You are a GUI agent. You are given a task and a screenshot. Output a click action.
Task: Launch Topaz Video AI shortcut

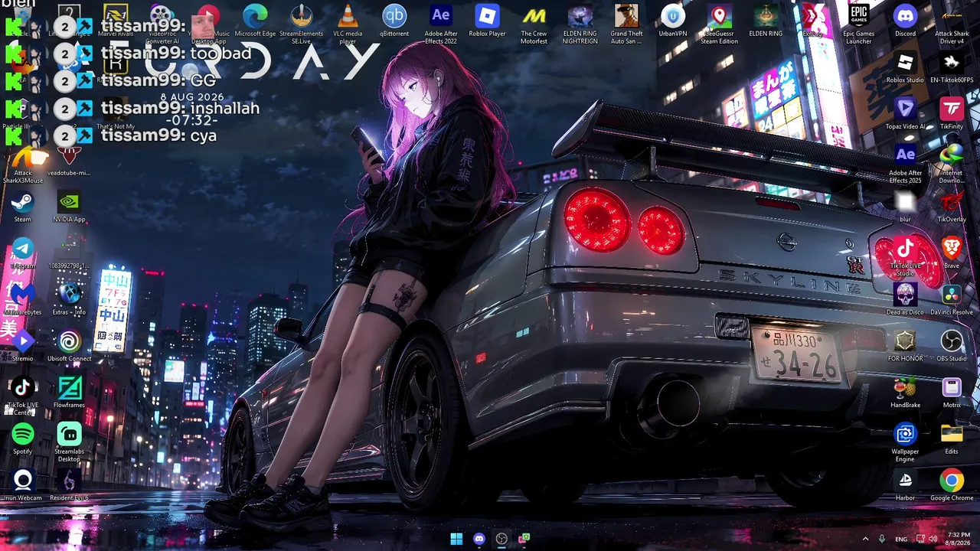[905, 114]
